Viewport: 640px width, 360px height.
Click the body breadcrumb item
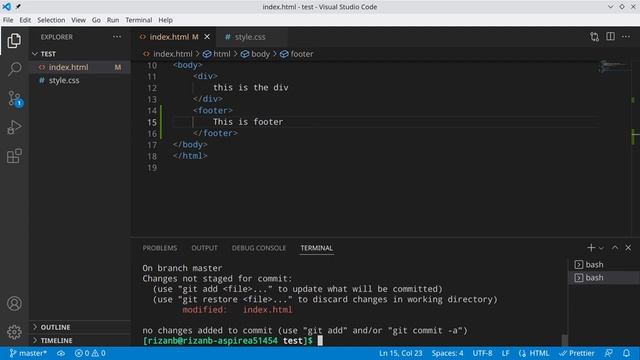click(256, 54)
